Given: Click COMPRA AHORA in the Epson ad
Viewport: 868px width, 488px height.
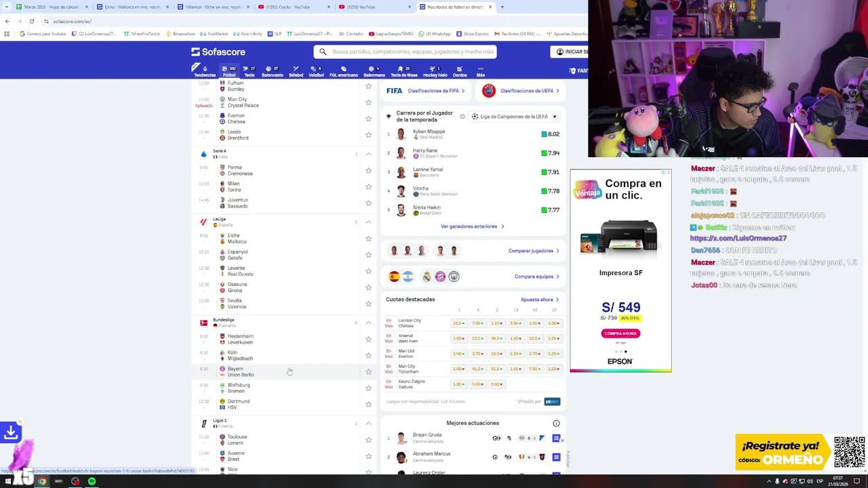Looking at the screenshot, I should 620,333.
